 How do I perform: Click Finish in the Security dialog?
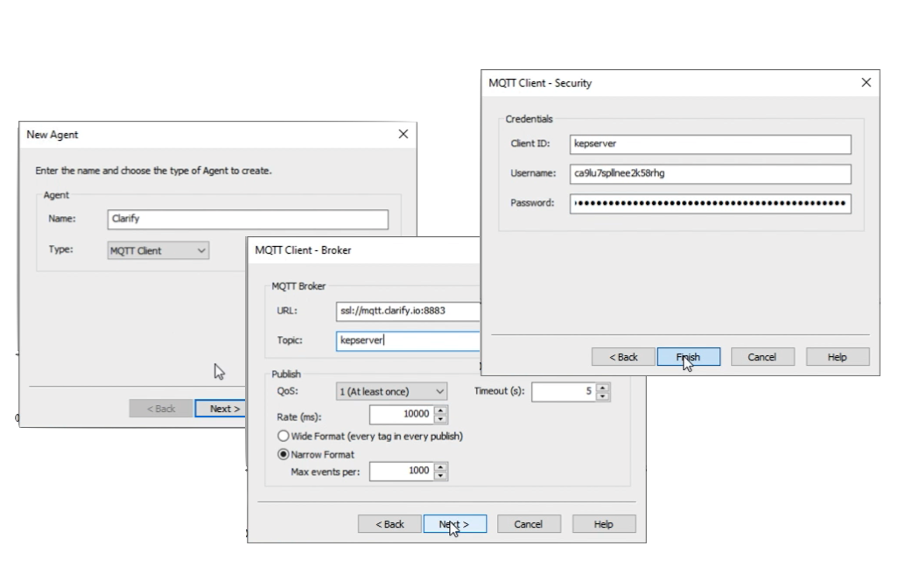pyautogui.click(x=688, y=357)
